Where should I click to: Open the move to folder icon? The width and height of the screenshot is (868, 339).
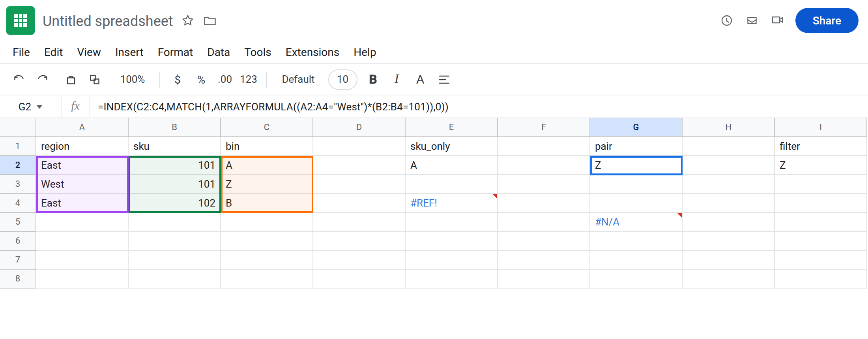(x=210, y=21)
